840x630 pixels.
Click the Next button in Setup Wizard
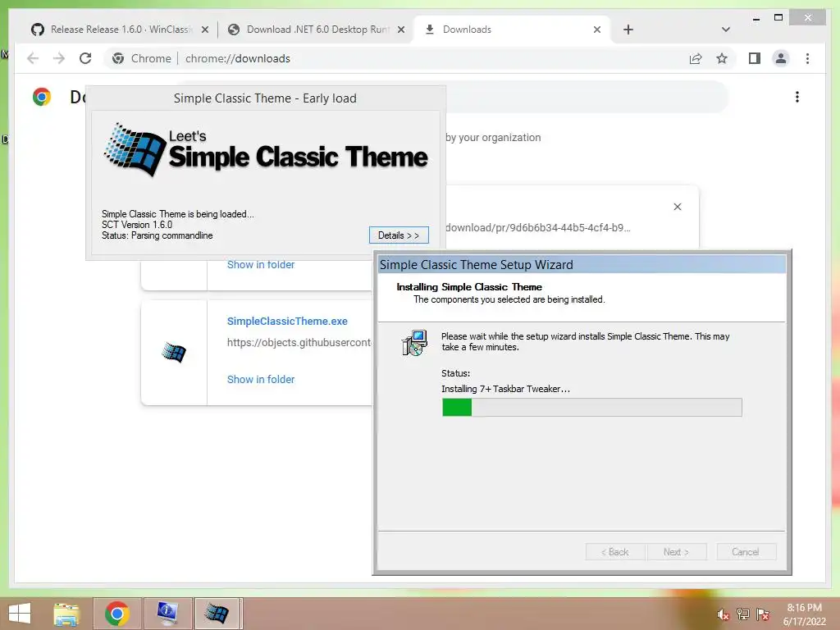point(677,552)
